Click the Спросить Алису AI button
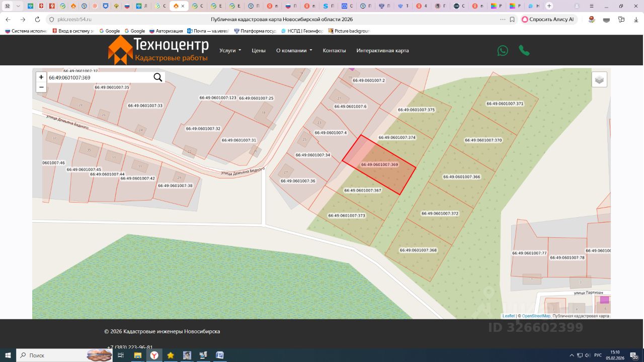 (x=548, y=19)
